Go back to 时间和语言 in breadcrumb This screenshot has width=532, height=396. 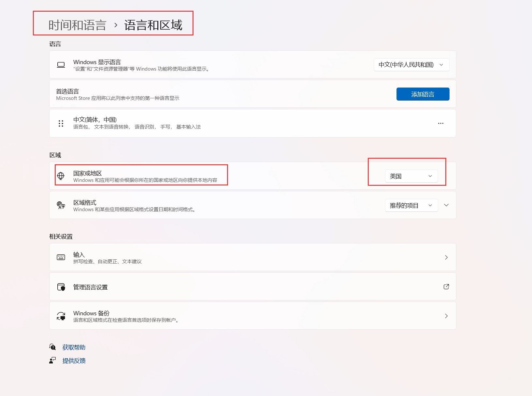point(78,25)
